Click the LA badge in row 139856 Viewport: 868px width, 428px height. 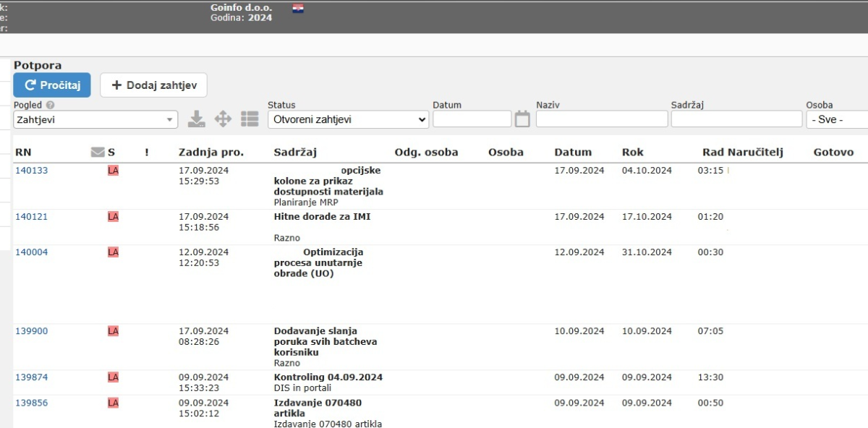click(113, 403)
